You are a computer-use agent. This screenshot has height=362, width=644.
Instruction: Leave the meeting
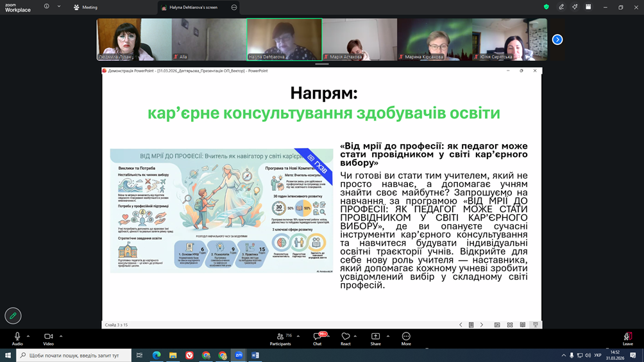pos(627,338)
